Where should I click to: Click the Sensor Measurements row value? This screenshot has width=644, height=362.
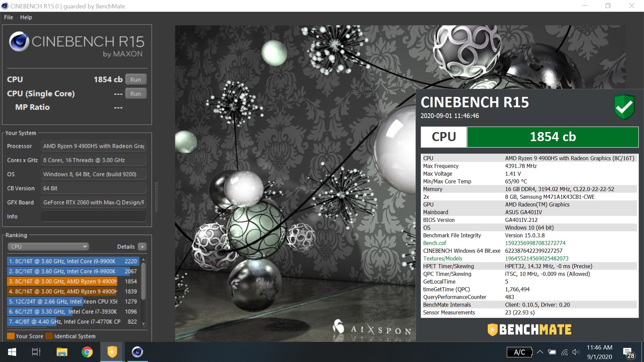(x=520, y=312)
